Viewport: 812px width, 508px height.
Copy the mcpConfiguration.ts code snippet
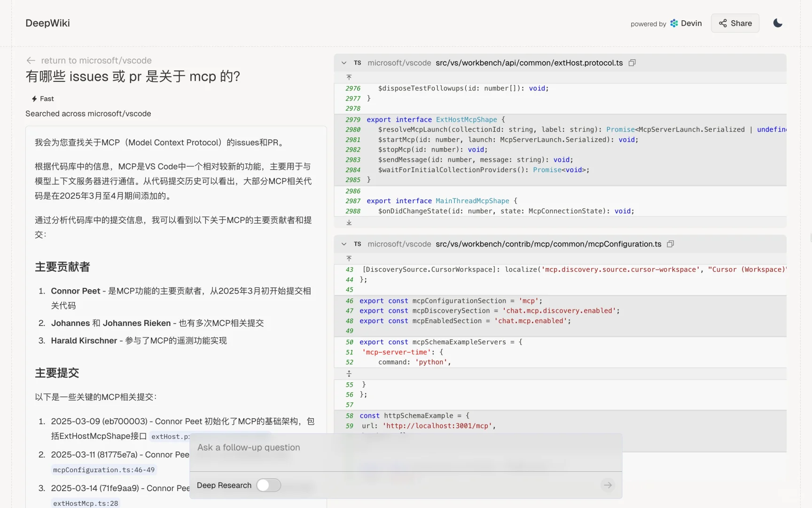[670, 244]
